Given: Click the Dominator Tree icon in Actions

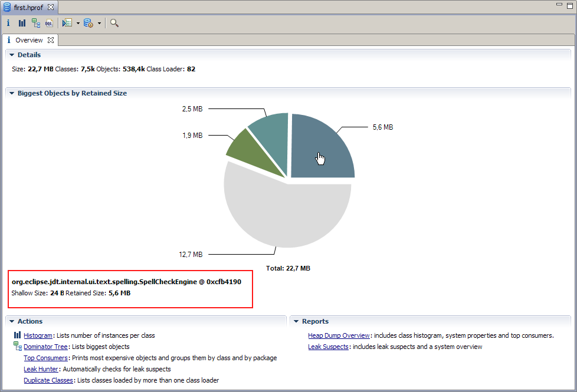Looking at the screenshot, I should pos(17,346).
